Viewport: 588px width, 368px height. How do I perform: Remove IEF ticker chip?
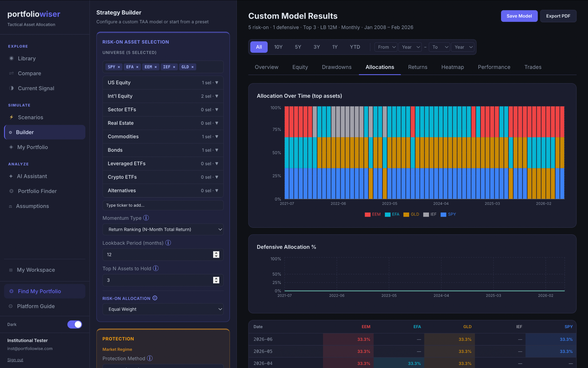click(x=174, y=67)
